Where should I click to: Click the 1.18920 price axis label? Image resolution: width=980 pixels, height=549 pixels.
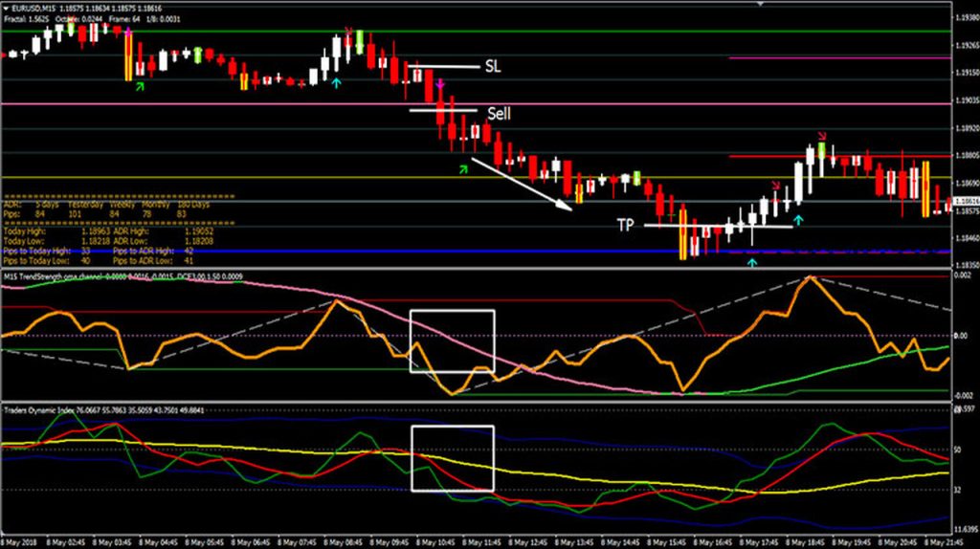967,129
